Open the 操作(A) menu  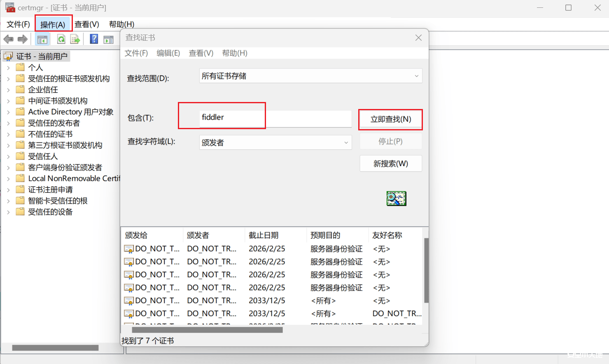click(54, 24)
